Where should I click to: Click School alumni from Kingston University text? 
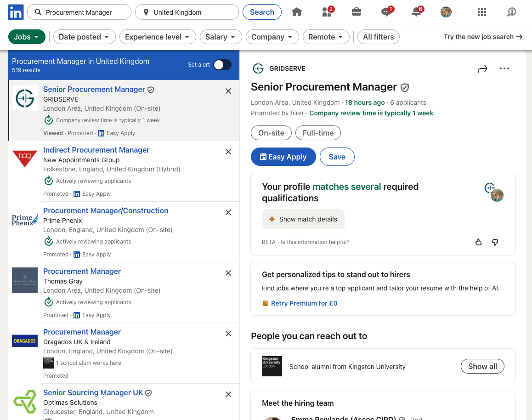pyautogui.click(x=347, y=367)
